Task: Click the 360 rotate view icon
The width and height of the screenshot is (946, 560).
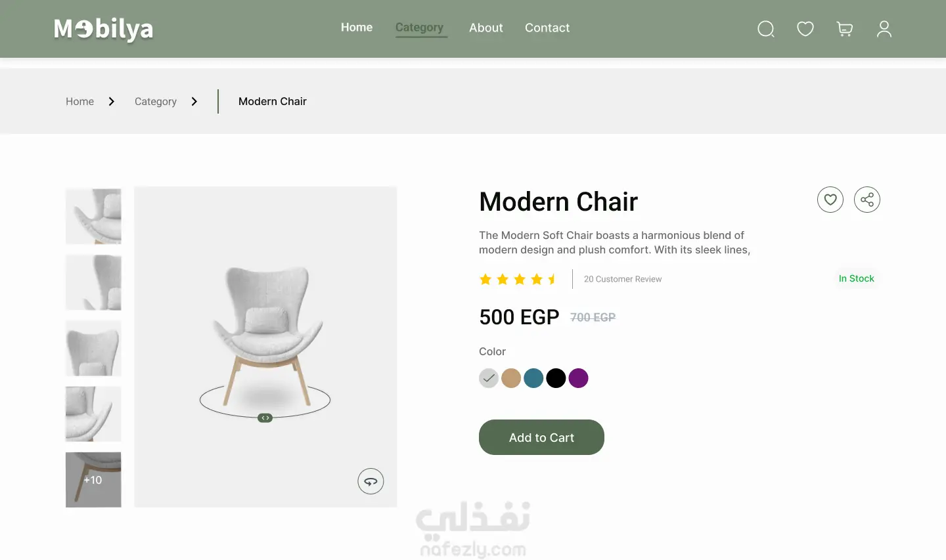Action: pos(371,481)
